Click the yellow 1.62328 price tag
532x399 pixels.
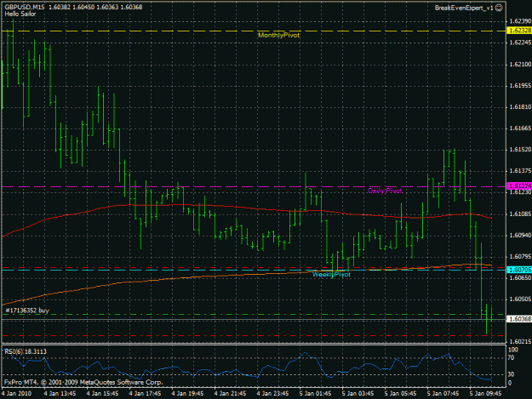click(x=519, y=31)
